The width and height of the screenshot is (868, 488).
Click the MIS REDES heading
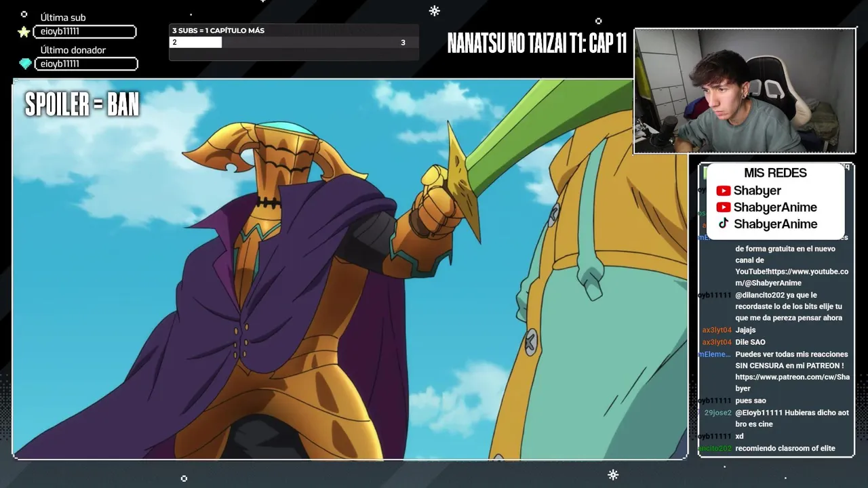775,173
